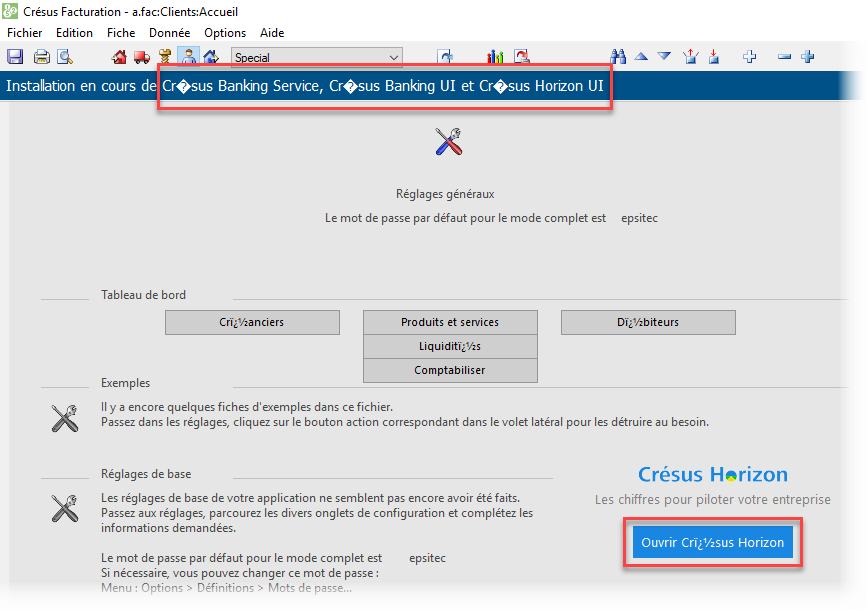
Task: Click the red down arrow icon
Action: [x=714, y=56]
